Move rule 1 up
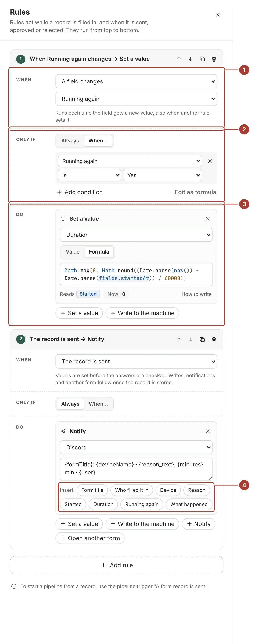This screenshot has width=255, height=644. (179, 59)
